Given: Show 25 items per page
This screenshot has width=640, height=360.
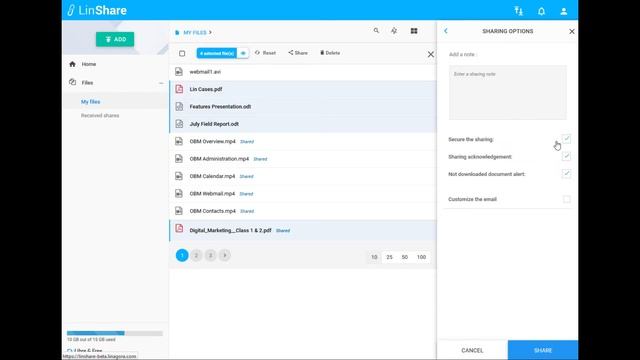Looking at the screenshot, I should (x=389, y=257).
